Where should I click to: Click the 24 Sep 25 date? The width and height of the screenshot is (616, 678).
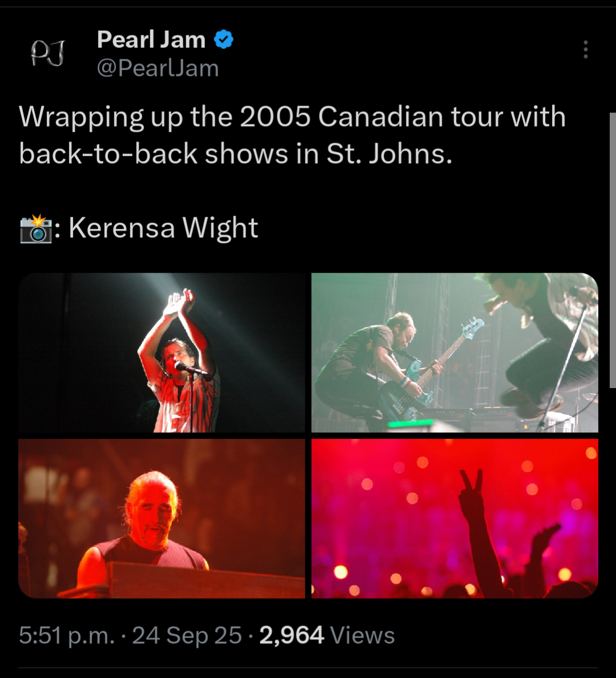[x=187, y=635]
